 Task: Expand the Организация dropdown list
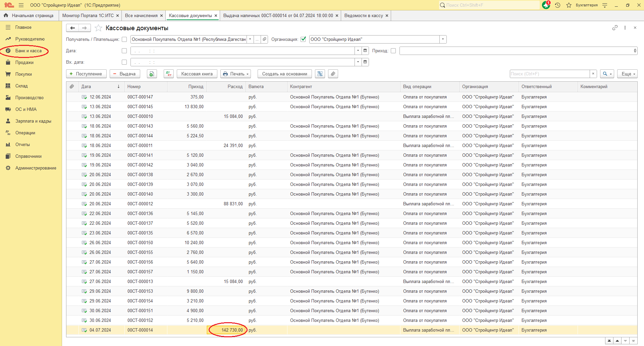coord(443,40)
